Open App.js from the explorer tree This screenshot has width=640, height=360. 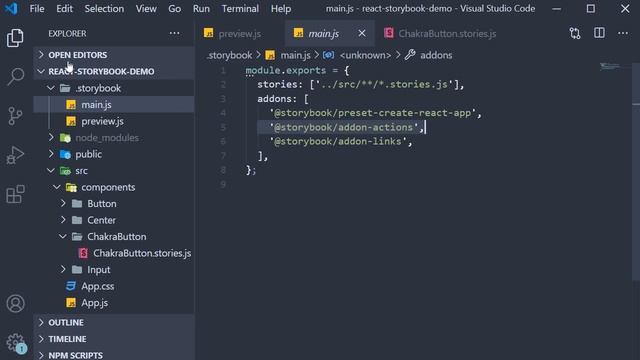(114, 303)
